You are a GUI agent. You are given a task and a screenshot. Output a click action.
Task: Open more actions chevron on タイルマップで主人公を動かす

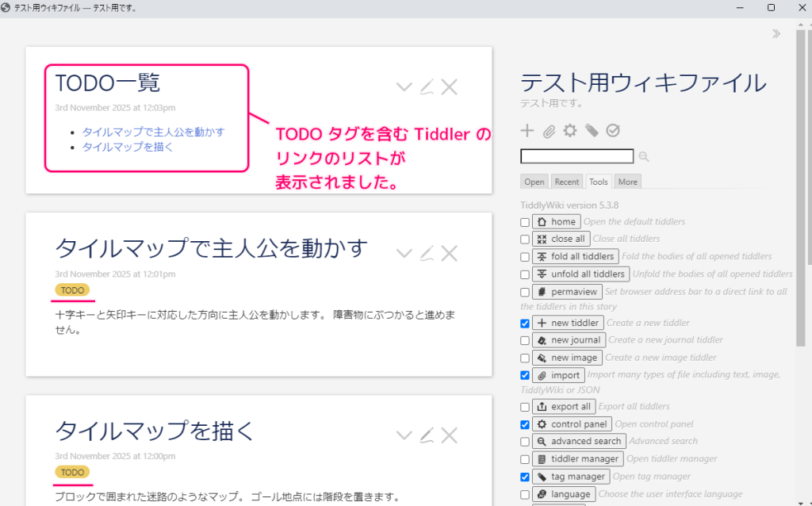[x=404, y=254]
